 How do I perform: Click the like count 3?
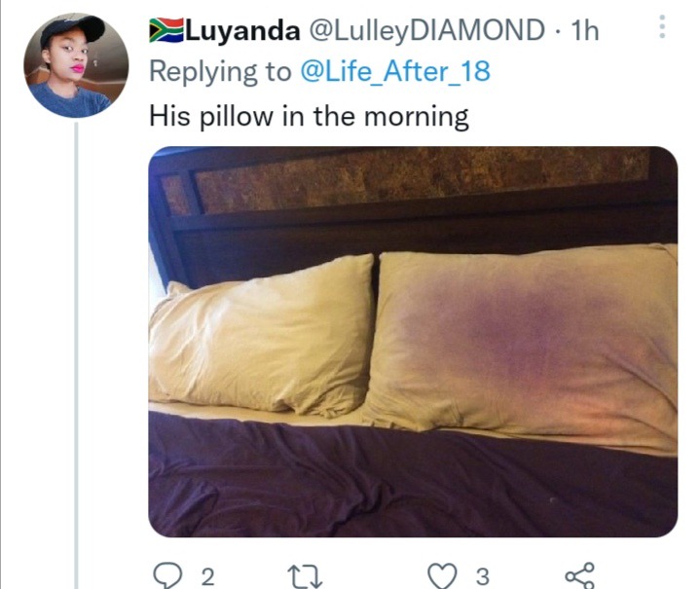coord(482,576)
